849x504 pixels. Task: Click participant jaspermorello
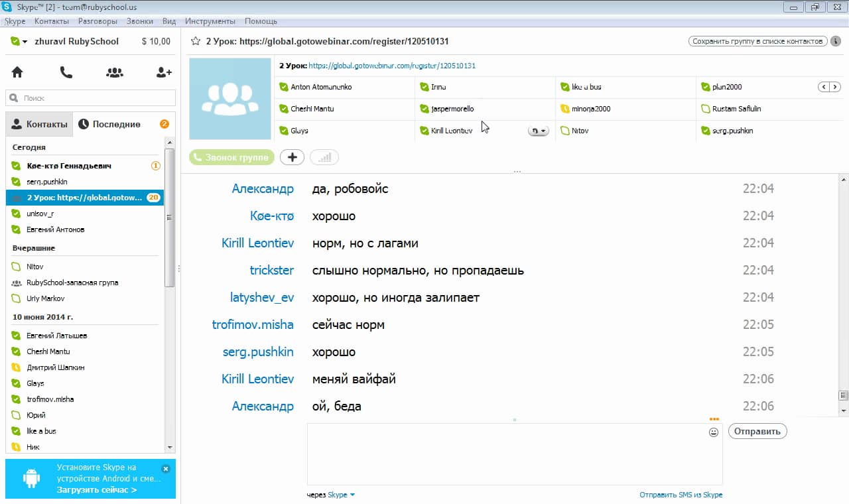pyautogui.click(x=452, y=109)
